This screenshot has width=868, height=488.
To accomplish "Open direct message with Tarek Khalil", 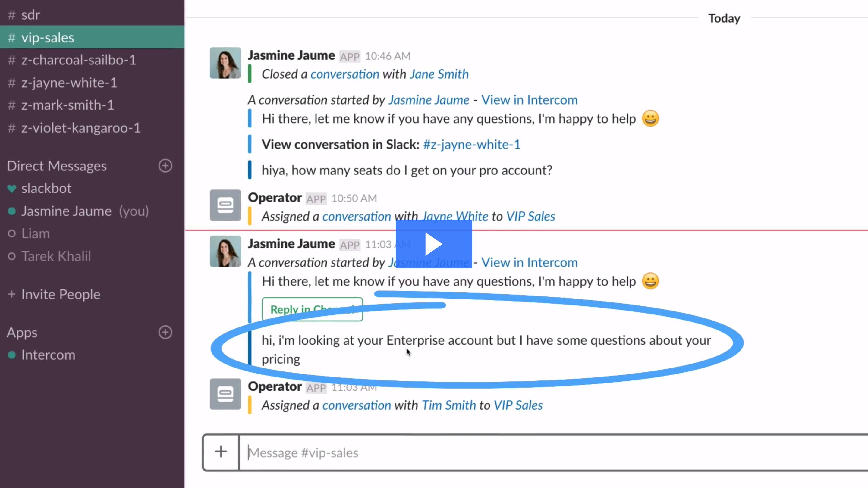I will coord(56,256).
